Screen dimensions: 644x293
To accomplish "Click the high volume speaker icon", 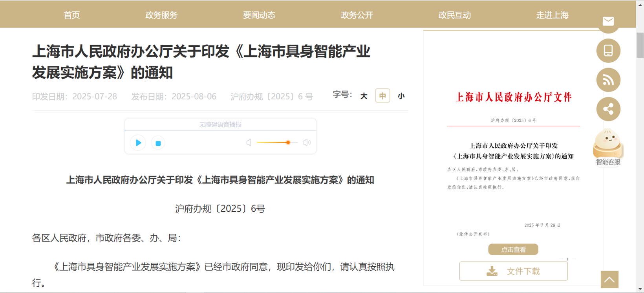I will pyautogui.click(x=307, y=143).
